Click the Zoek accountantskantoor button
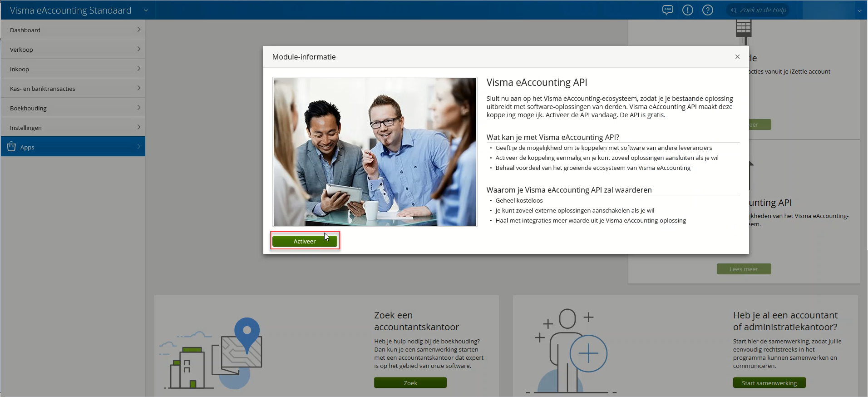 click(410, 383)
